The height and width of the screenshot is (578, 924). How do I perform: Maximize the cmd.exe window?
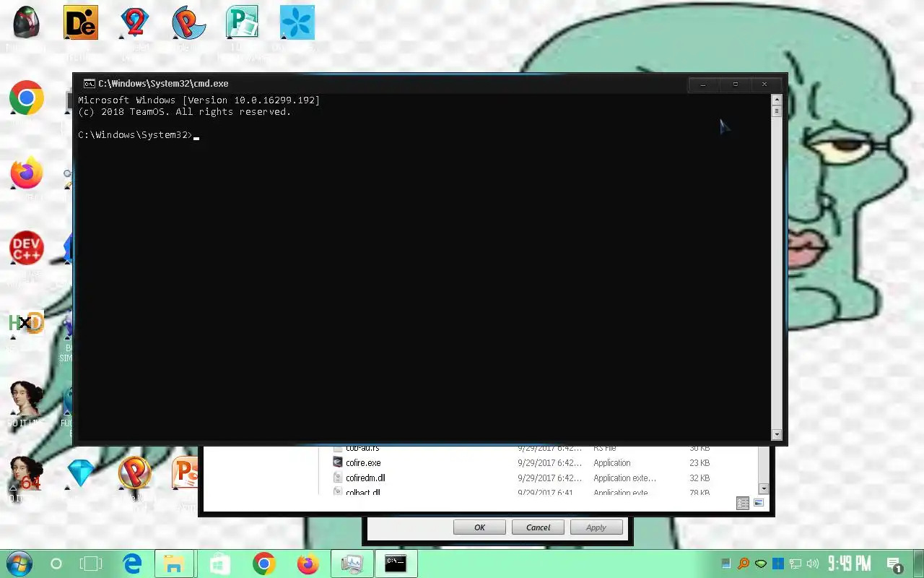coord(735,84)
